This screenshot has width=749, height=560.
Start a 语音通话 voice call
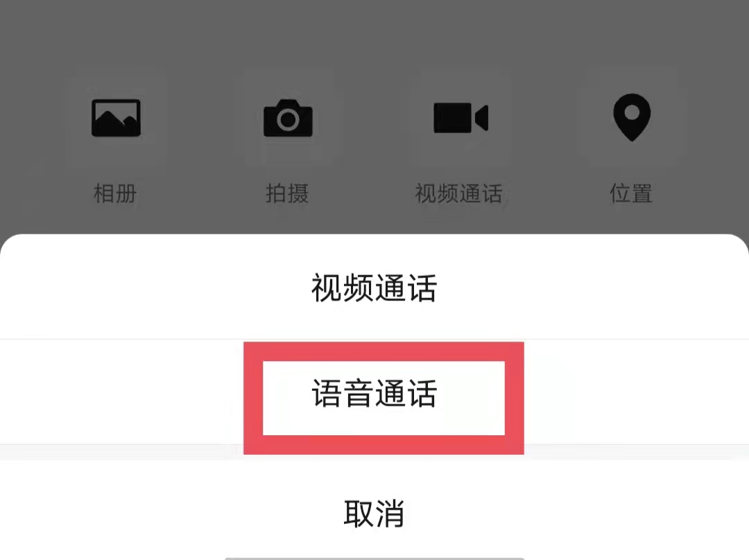click(374, 394)
